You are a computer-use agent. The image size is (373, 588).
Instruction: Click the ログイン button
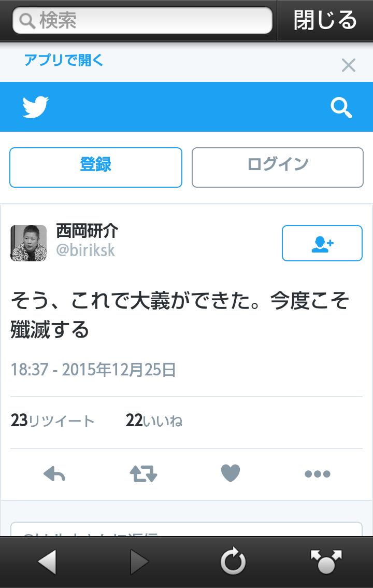click(278, 167)
